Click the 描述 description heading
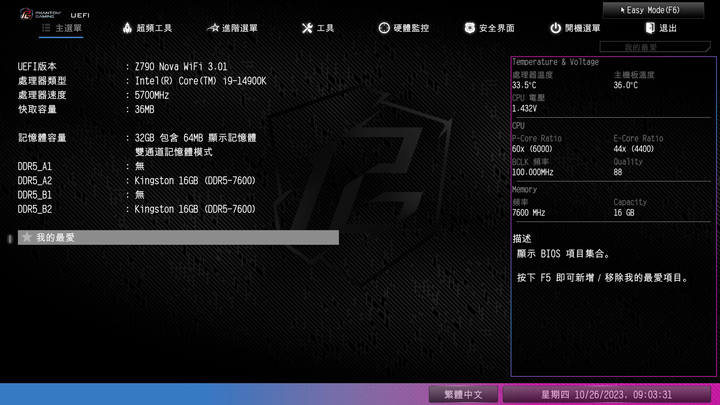The width and height of the screenshot is (720, 405). tap(522, 239)
